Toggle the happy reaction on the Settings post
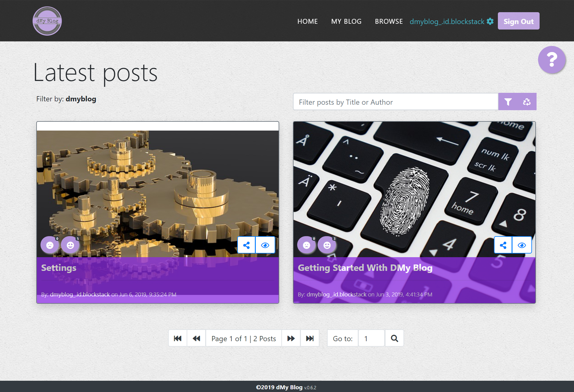Screen dimensions: 574x392 coord(70,245)
